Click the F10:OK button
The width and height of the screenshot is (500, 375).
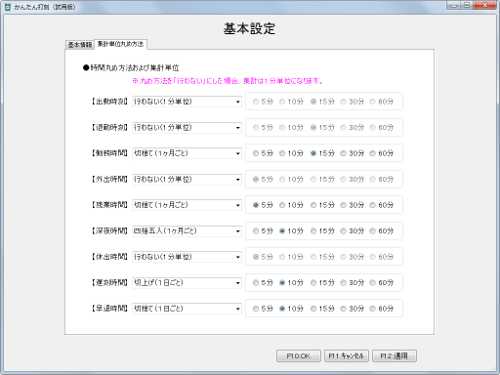tap(298, 356)
